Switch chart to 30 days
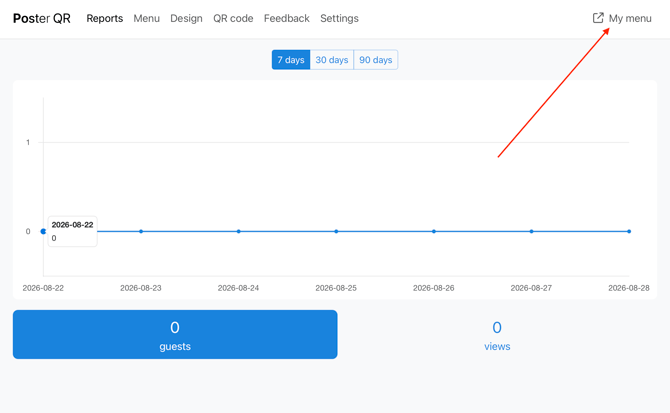 click(332, 60)
